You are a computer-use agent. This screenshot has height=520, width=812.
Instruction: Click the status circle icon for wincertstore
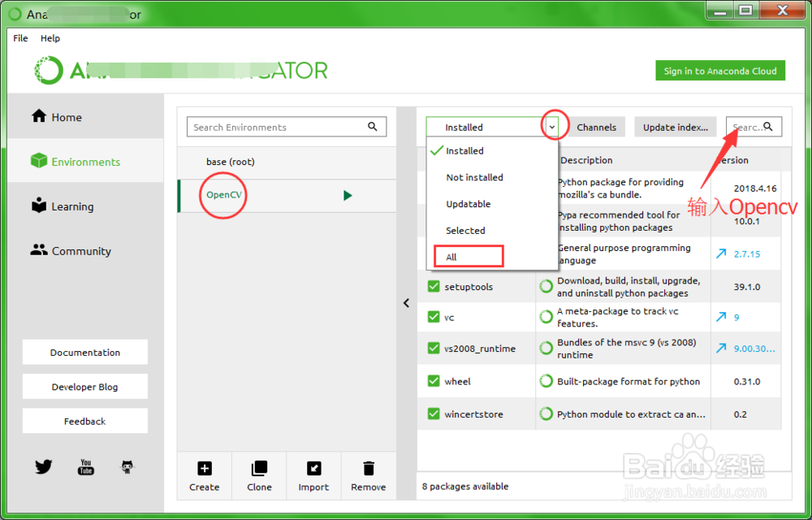point(546,414)
